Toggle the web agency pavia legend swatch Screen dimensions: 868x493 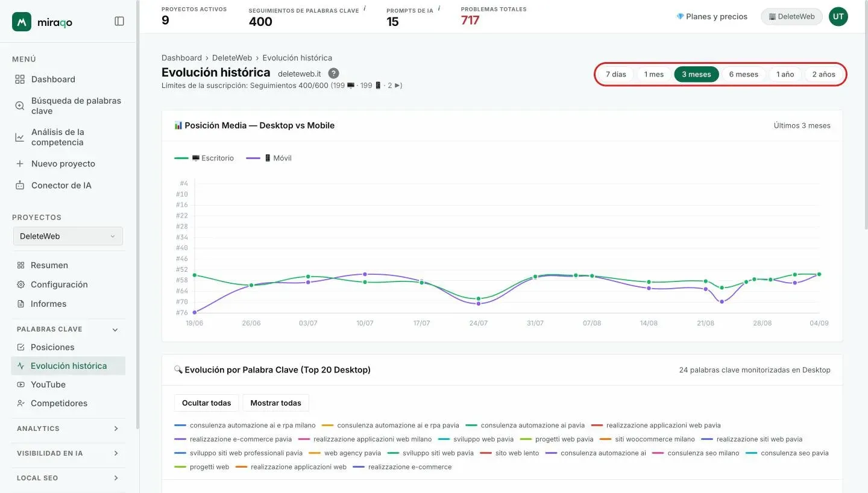[315, 453]
